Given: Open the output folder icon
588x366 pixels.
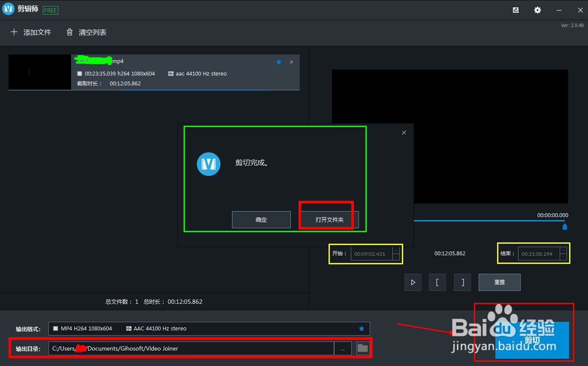Looking at the screenshot, I should [x=363, y=348].
